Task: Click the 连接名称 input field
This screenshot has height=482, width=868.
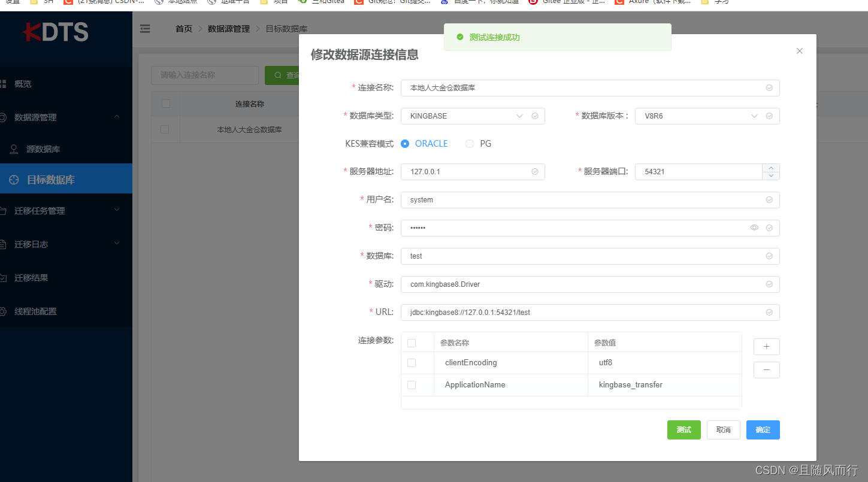Action: (590, 87)
